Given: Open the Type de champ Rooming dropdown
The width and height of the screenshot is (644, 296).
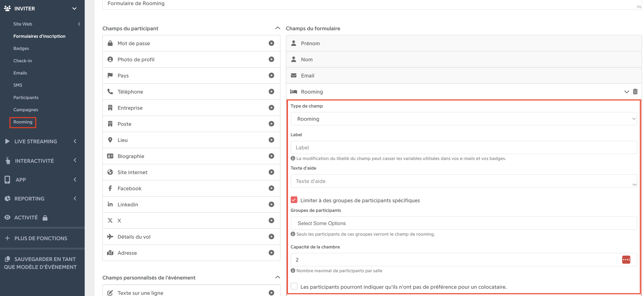Looking at the screenshot, I should pos(463,119).
